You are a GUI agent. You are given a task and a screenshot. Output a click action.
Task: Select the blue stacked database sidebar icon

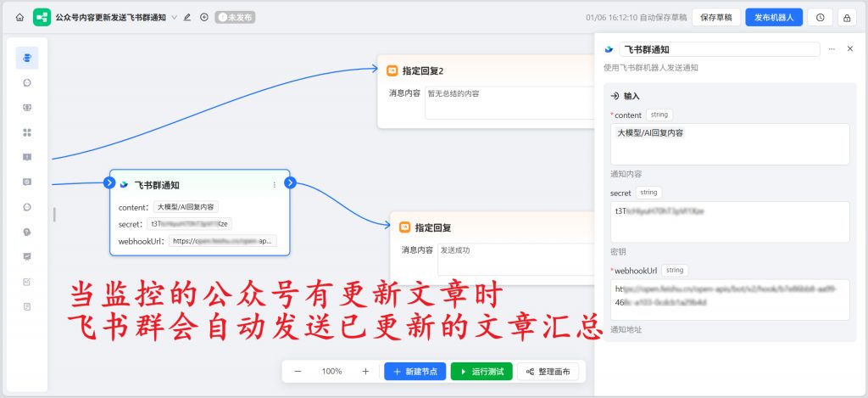pos(27,58)
